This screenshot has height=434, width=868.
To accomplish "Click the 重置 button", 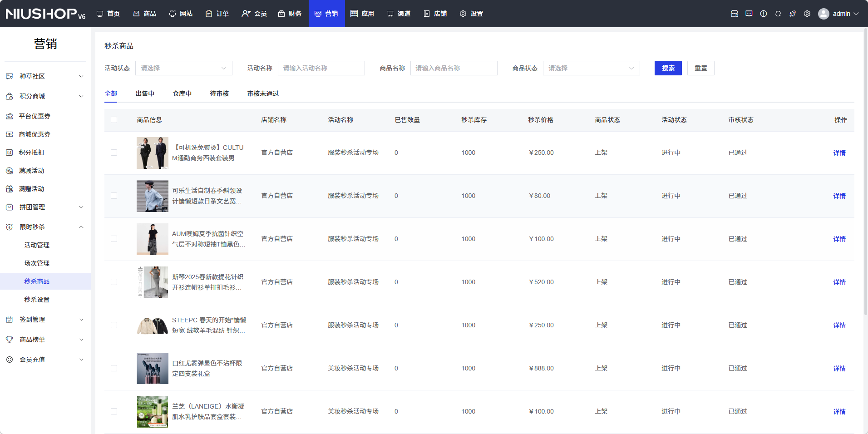I will pyautogui.click(x=700, y=68).
